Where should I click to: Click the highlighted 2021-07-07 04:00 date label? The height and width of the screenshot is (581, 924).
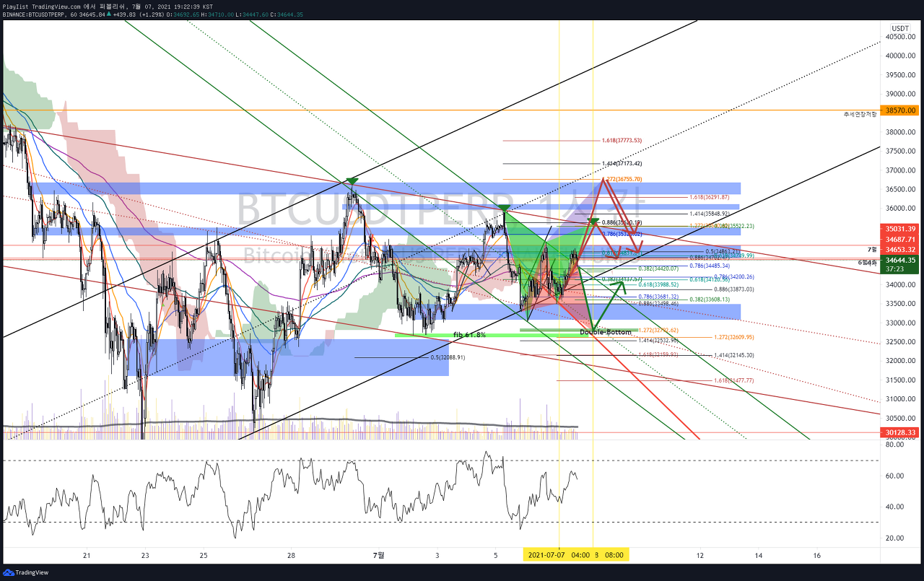click(x=560, y=555)
